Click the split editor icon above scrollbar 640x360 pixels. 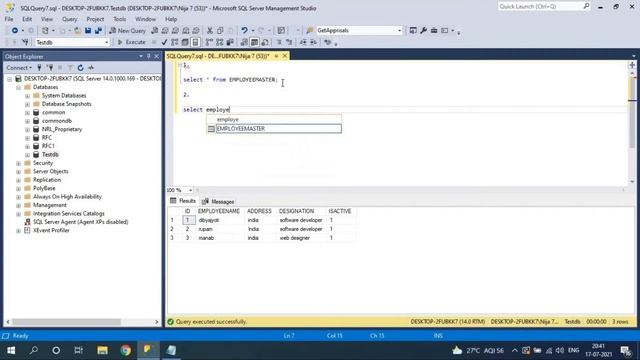632,65
